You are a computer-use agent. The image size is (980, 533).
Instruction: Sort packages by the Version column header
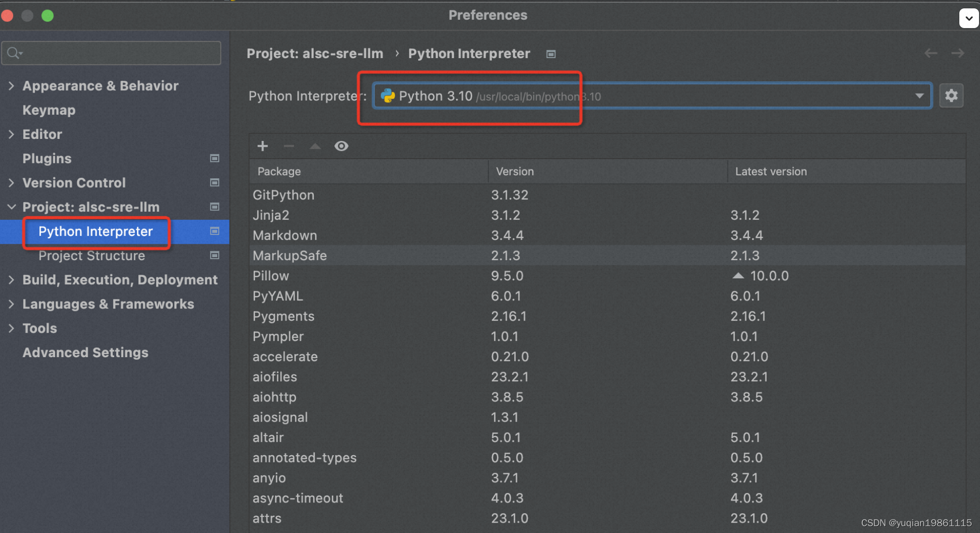(x=514, y=171)
